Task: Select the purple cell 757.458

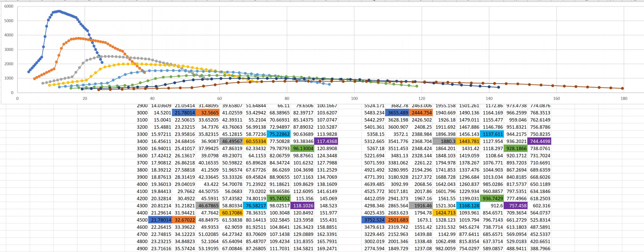Action: (515, 206)
